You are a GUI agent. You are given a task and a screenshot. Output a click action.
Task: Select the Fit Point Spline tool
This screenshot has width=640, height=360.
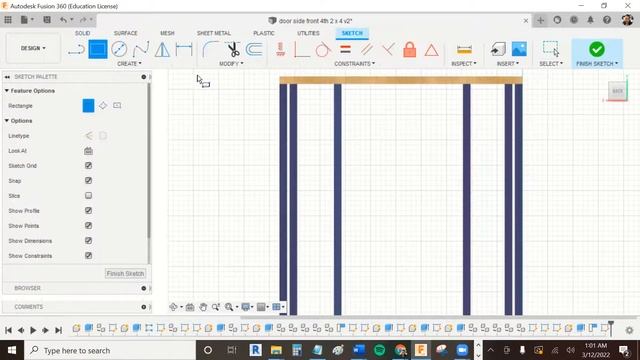tap(140, 49)
